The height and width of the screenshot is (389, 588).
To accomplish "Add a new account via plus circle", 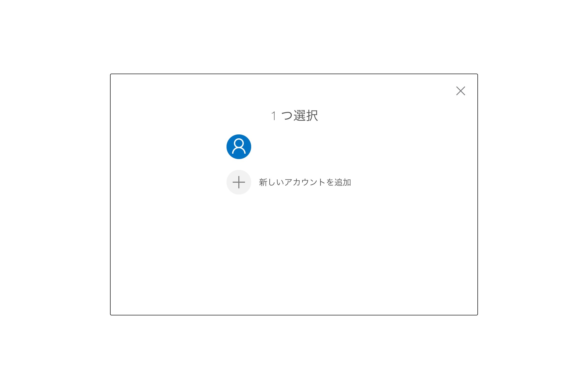I will (239, 182).
